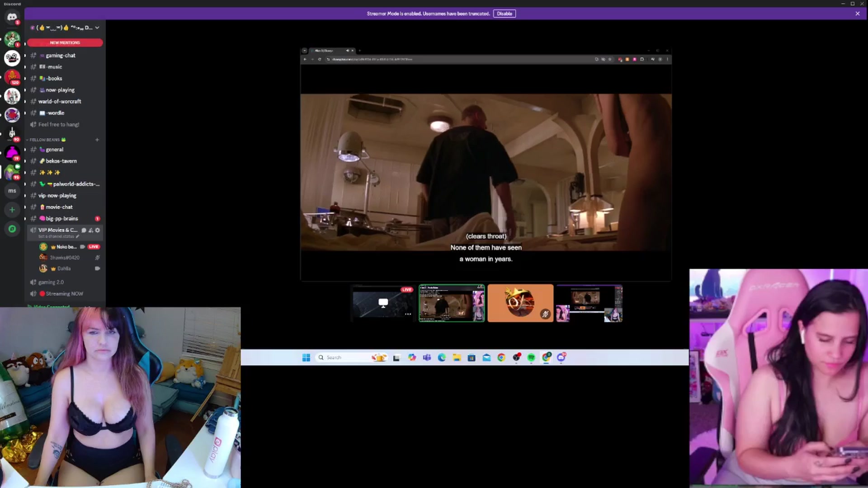Disable Streamer Mode button in banner
This screenshot has height=488, width=868.
tap(505, 14)
